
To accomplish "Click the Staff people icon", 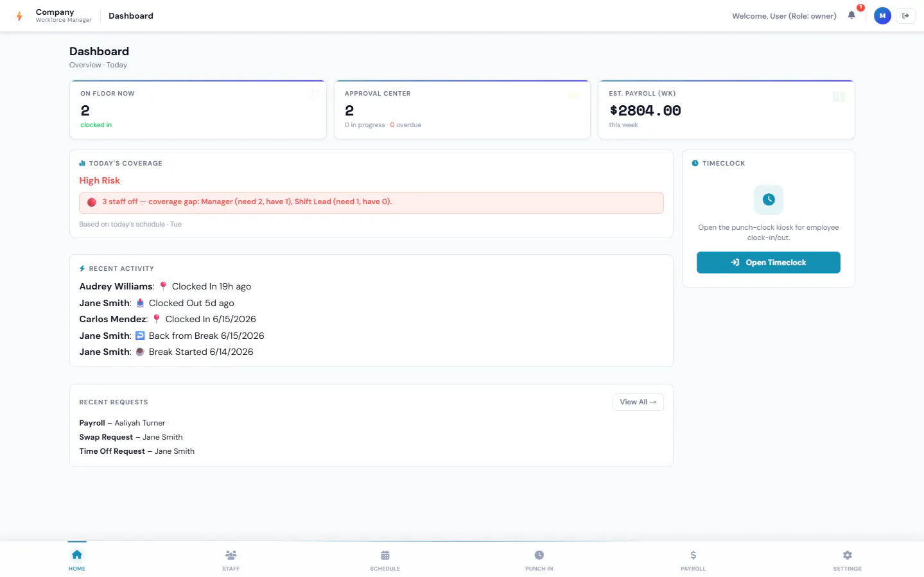I will pos(231,555).
